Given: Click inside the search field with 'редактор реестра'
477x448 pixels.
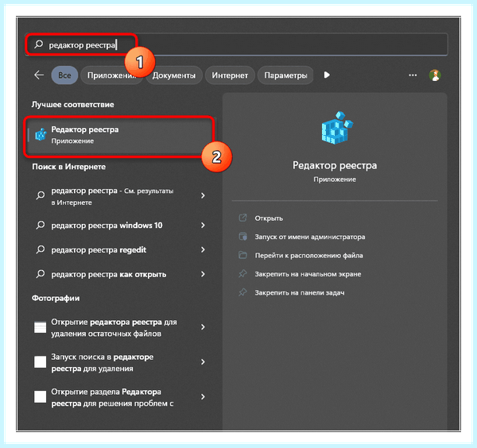Looking at the screenshot, I should pyautogui.click(x=236, y=44).
